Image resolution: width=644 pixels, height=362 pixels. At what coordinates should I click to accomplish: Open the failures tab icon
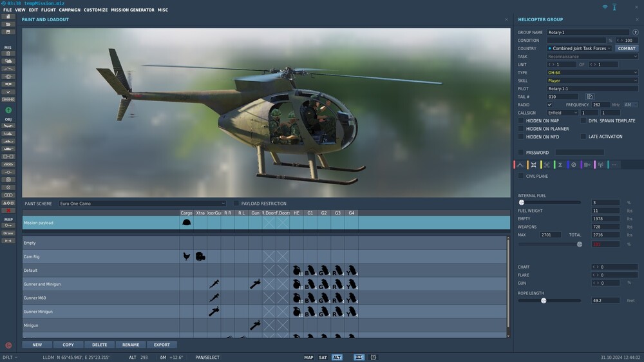point(573,165)
